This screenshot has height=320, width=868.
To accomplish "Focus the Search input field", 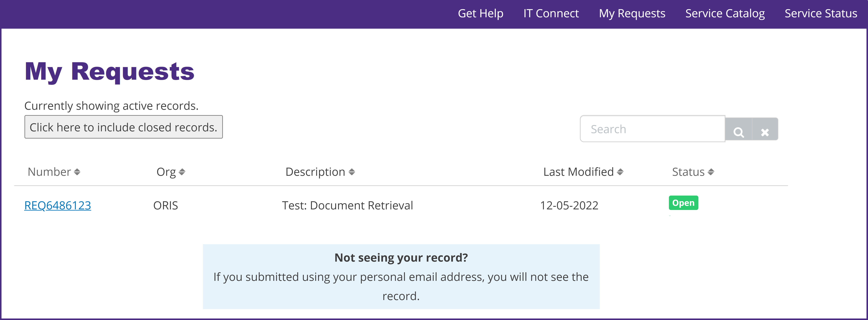I will [x=652, y=129].
